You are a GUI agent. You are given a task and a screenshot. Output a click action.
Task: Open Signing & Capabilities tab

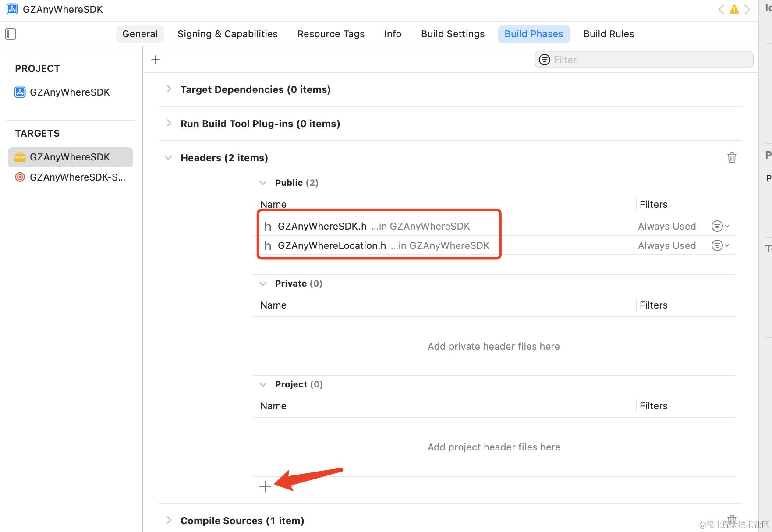tap(227, 34)
